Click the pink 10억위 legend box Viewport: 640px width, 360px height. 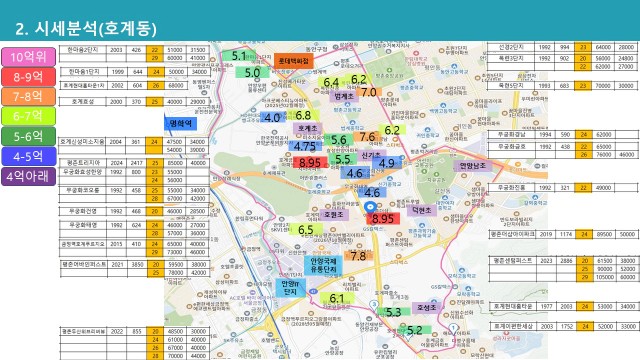tap(28, 57)
